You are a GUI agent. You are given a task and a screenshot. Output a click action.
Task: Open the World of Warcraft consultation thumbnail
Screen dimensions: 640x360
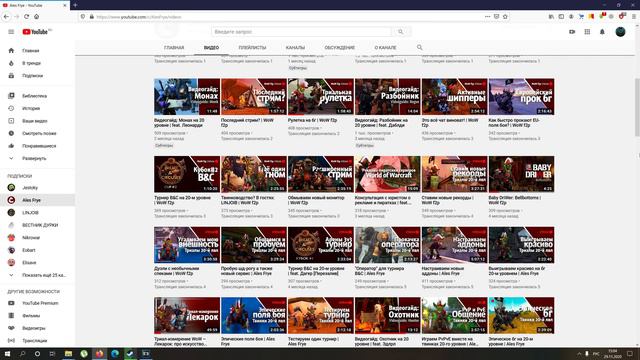tap(388, 174)
